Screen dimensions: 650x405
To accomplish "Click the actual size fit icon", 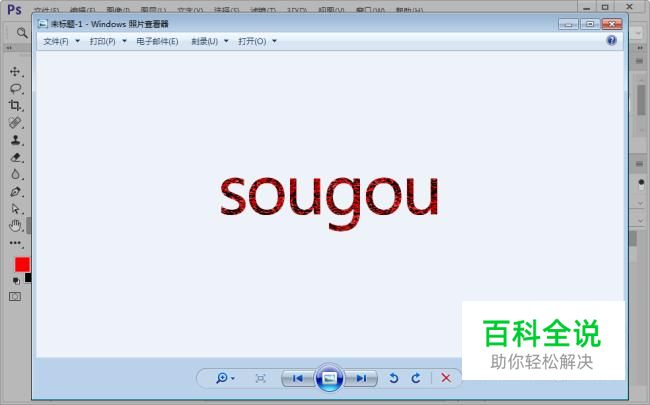I will 260,378.
